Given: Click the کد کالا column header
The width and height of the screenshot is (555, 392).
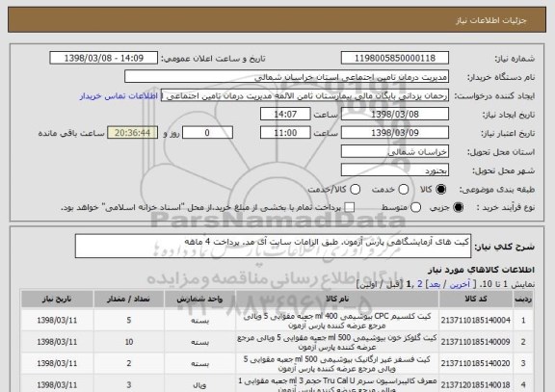Looking at the screenshot, I should (x=476, y=299).
